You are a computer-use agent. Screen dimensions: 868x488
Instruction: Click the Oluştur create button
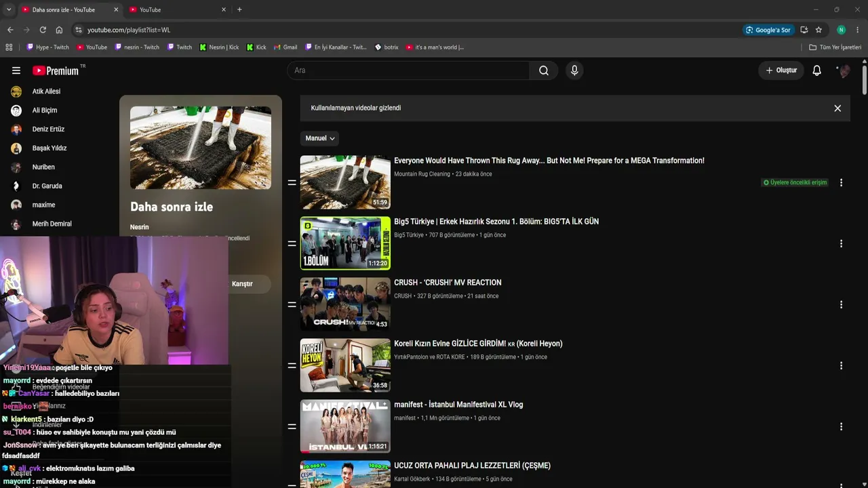coord(781,70)
